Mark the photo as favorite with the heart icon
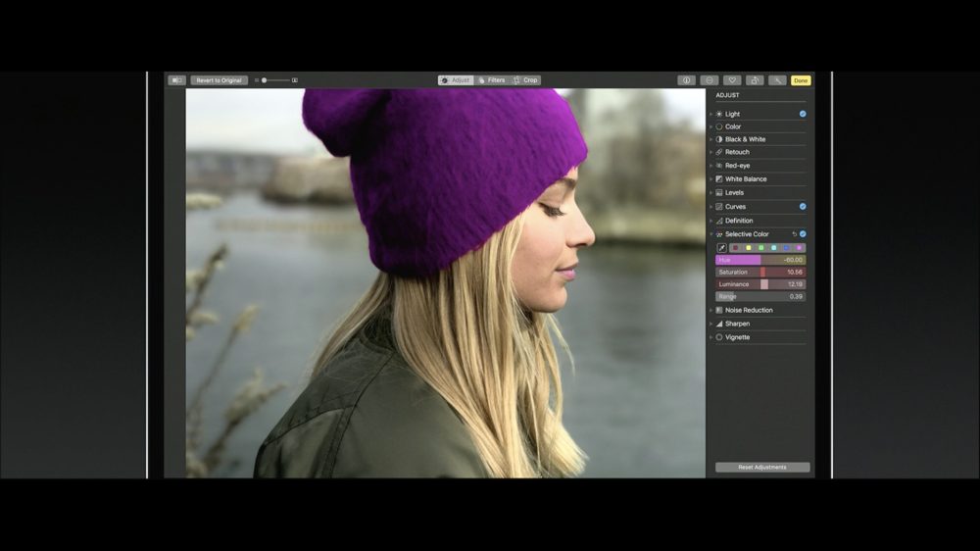Viewport: 980px width, 551px height. point(732,80)
